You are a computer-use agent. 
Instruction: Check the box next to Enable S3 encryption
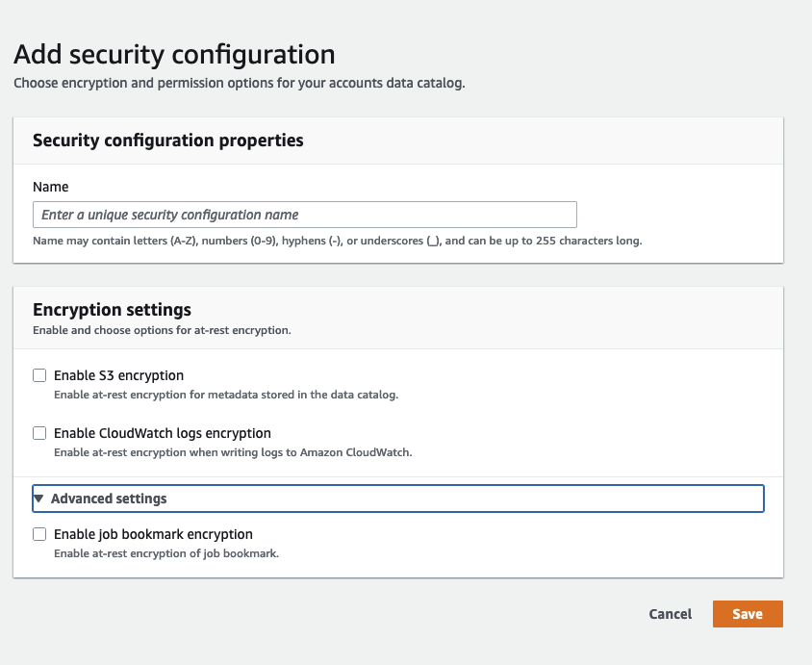tap(39, 375)
